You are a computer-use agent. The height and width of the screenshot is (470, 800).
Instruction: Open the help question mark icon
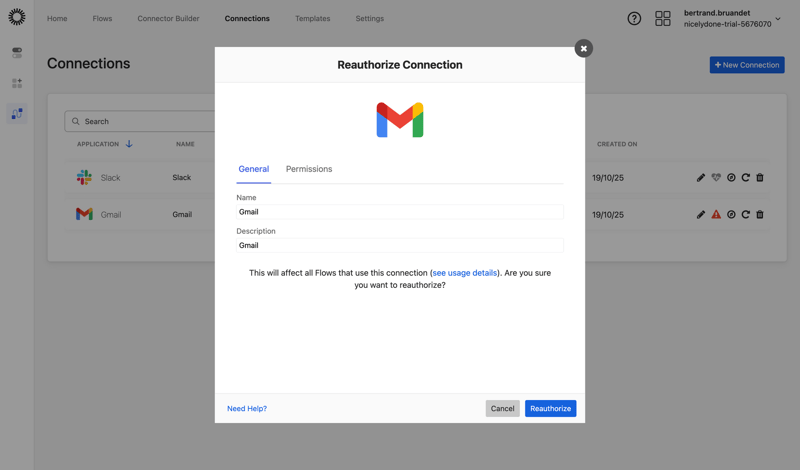click(x=634, y=18)
